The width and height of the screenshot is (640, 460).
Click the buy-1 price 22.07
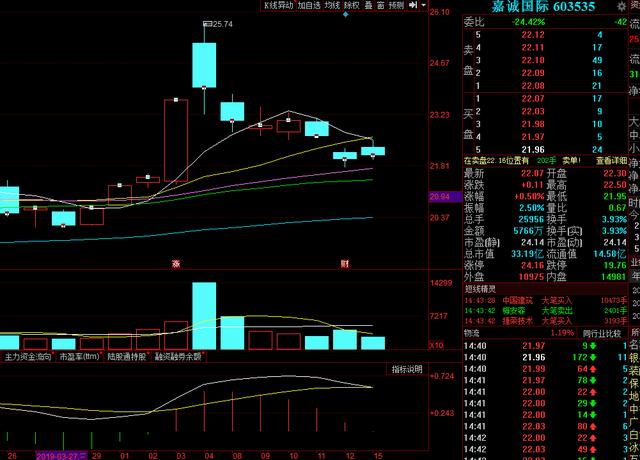tap(533, 99)
